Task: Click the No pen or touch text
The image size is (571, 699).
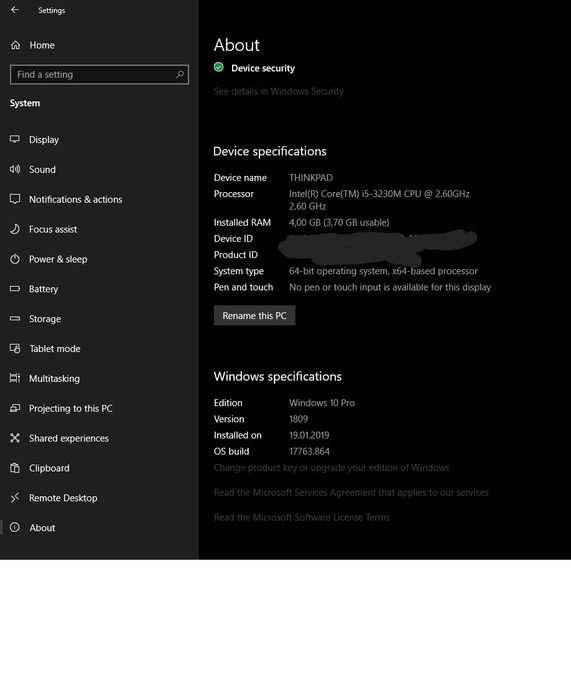Action: pyautogui.click(x=390, y=287)
